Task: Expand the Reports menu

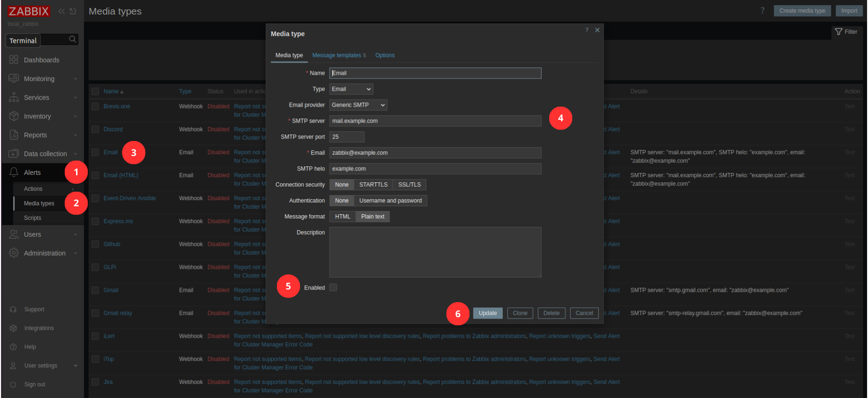Action: click(x=76, y=135)
